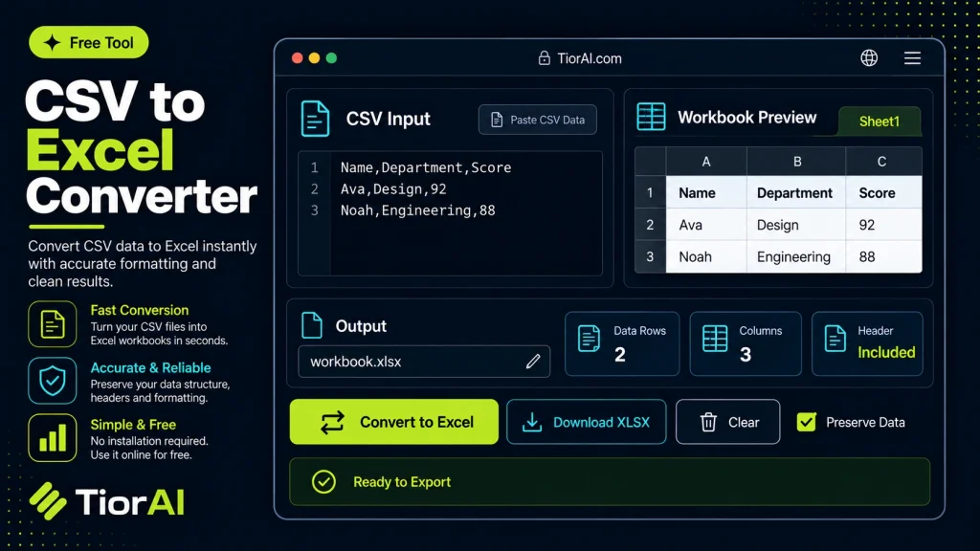The image size is (980, 551).
Task: Click the padlock icon beside TiorAI.com
Action: tap(545, 58)
